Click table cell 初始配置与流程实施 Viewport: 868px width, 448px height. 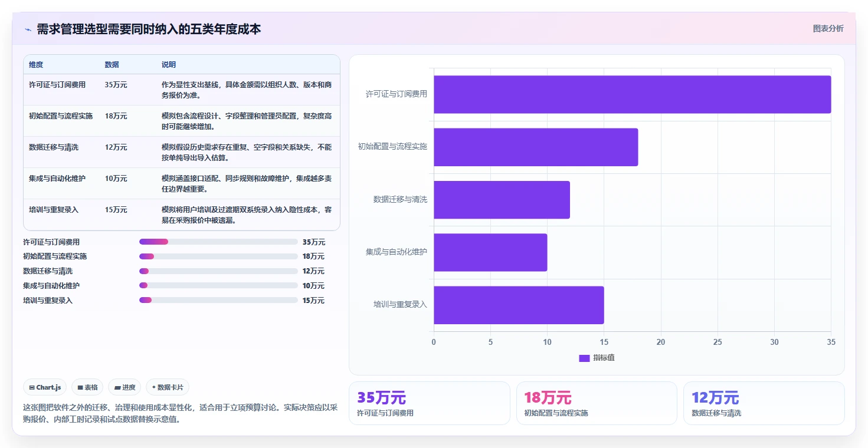[x=61, y=116]
